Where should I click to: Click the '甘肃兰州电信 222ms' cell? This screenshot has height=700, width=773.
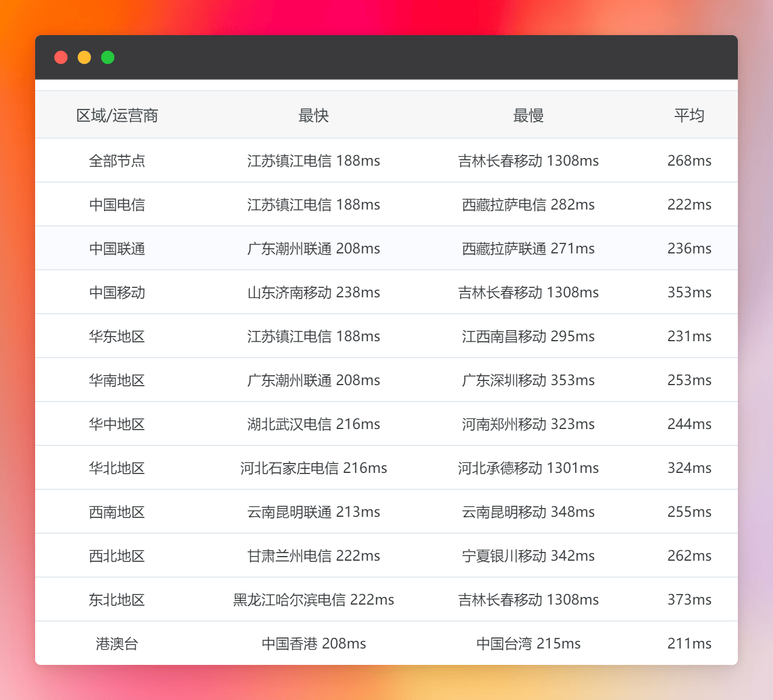(x=313, y=555)
